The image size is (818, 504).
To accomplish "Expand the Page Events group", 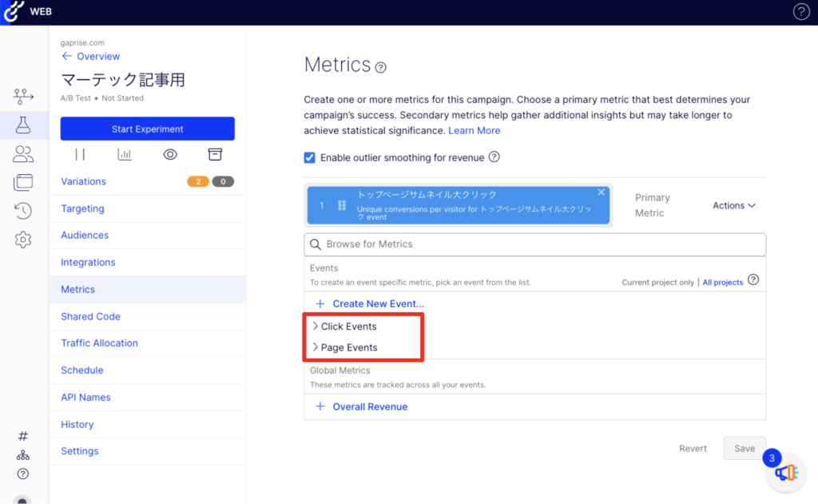I will (348, 347).
